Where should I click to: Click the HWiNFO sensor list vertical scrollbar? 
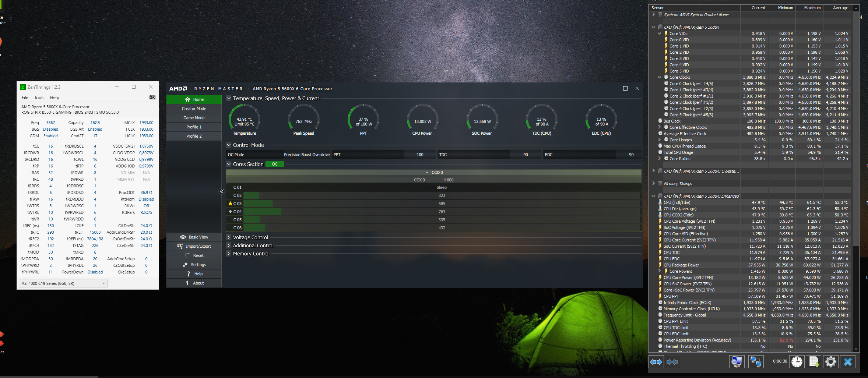pos(856,129)
